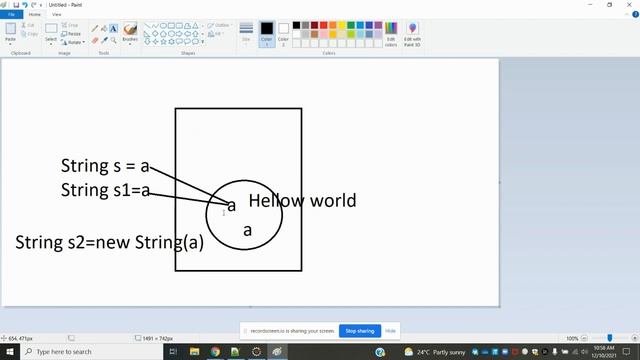Choose the Triangle shape in the gallery
The height and width of the screenshot is (360, 640).
pos(195,26)
